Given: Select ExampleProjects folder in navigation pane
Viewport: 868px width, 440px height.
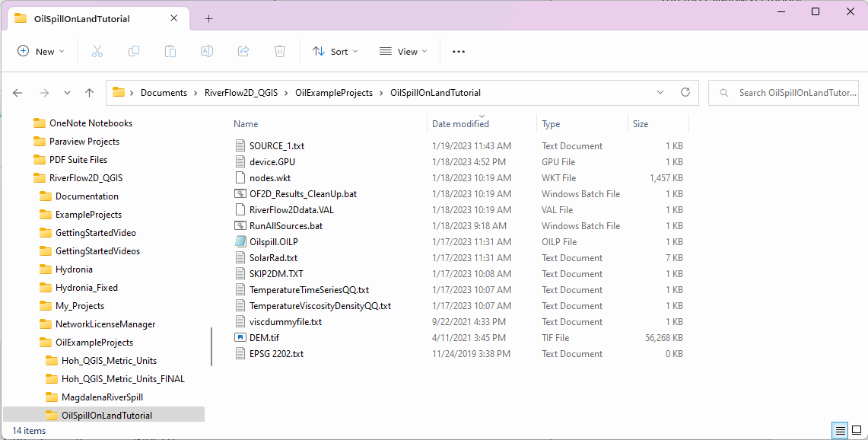Looking at the screenshot, I should [x=88, y=215].
